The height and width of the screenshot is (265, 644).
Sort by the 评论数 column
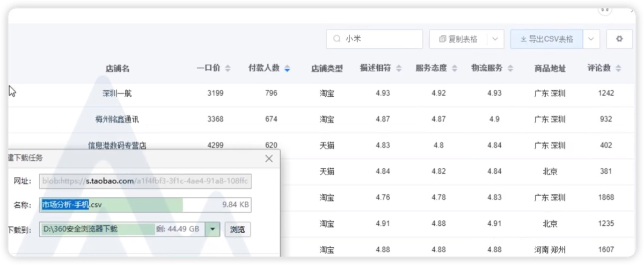(618, 68)
